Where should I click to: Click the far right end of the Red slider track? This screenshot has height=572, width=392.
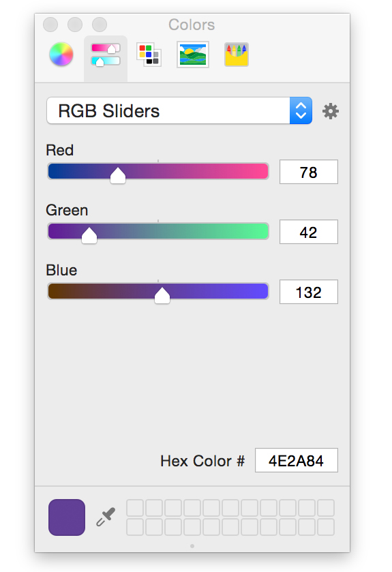coord(265,171)
